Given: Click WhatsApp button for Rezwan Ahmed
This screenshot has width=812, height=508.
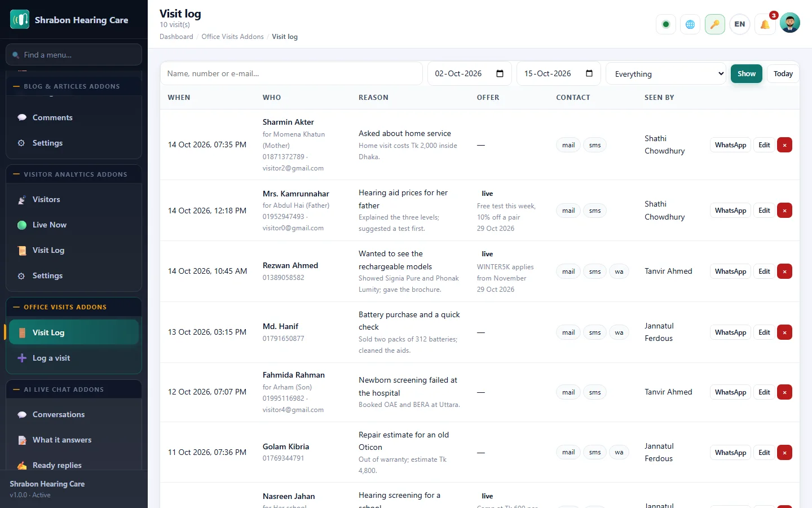Looking at the screenshot, I should [x=730, y=271].
